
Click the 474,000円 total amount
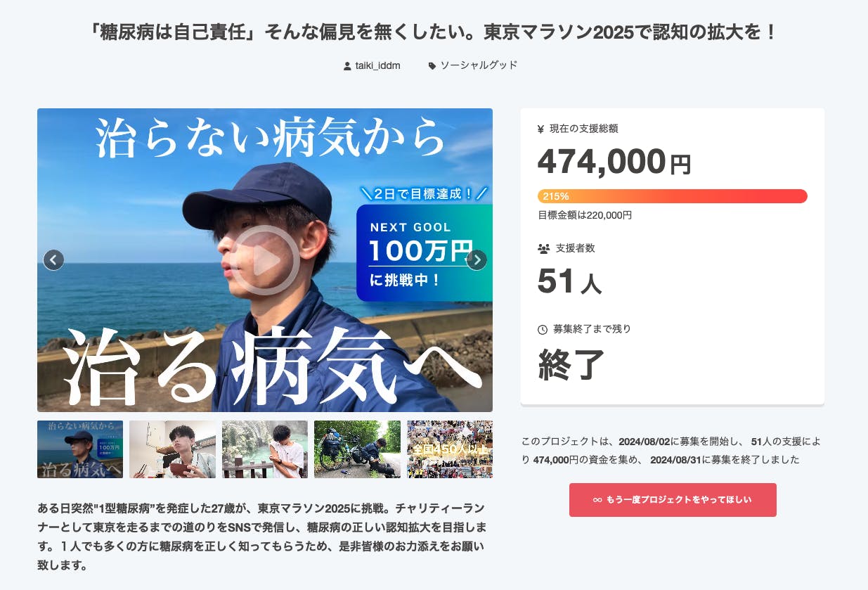click(614, 162)
